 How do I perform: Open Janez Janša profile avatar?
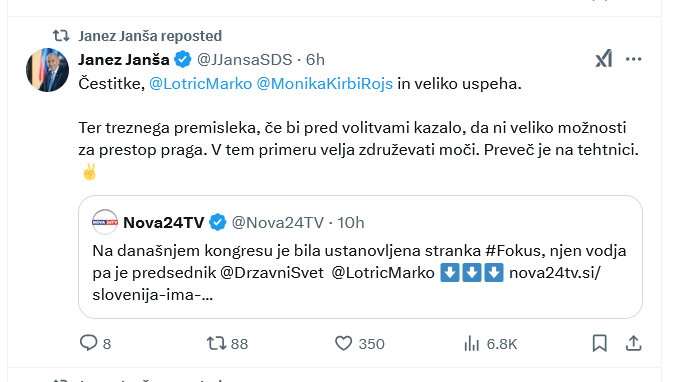click(x=47, y=70)
